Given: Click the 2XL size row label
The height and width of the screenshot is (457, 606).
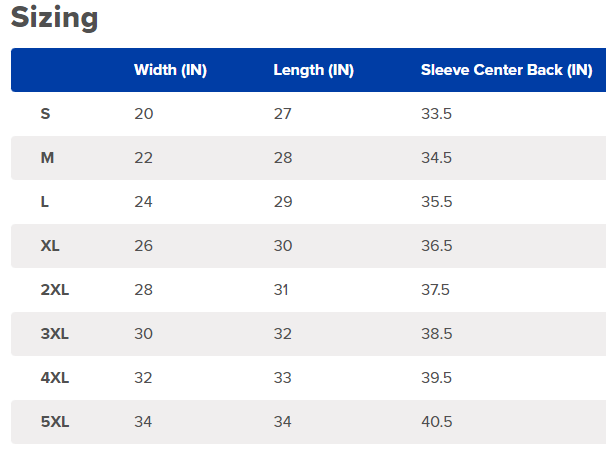Looking at the screenshot, I should (54, 290).
